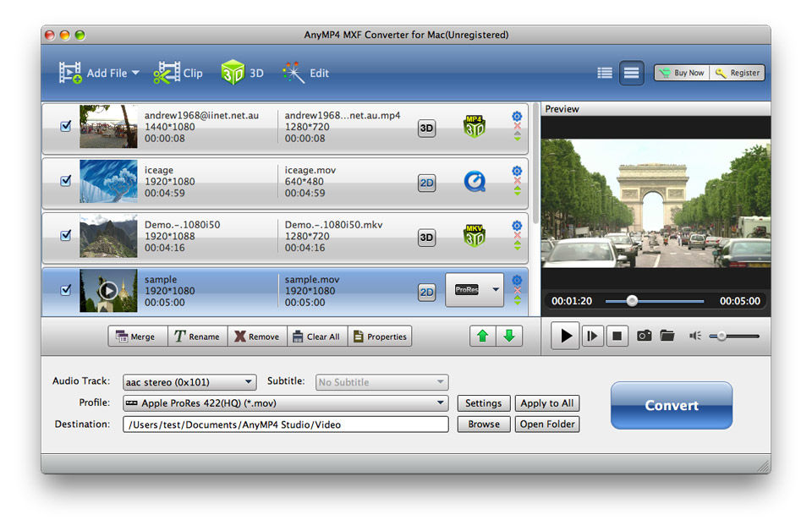The width and height of the screenshot is (812, 531).
Task: Click the snapshot camera icon
Action: [x=645, y=336]
